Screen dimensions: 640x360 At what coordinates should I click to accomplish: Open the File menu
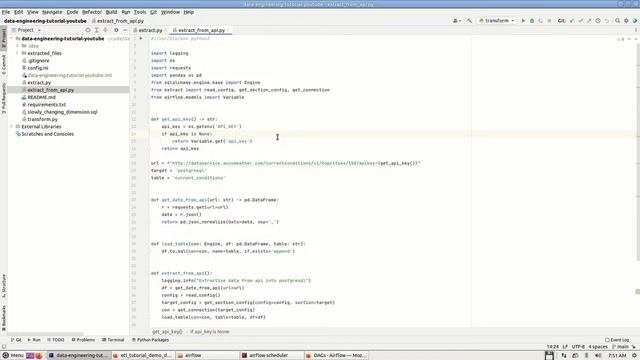click(6, 12)
